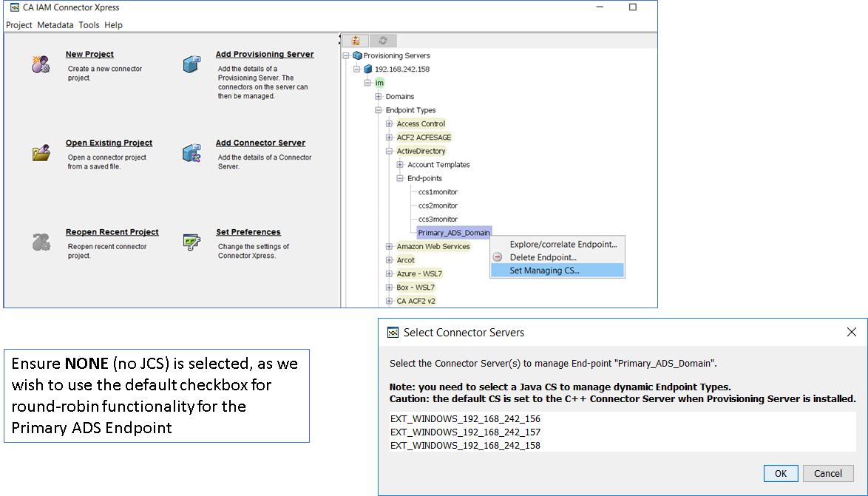Click the red minus icon beside Delete Endpoint
Viewport: 868px width, 496px height.
point(498,257)
